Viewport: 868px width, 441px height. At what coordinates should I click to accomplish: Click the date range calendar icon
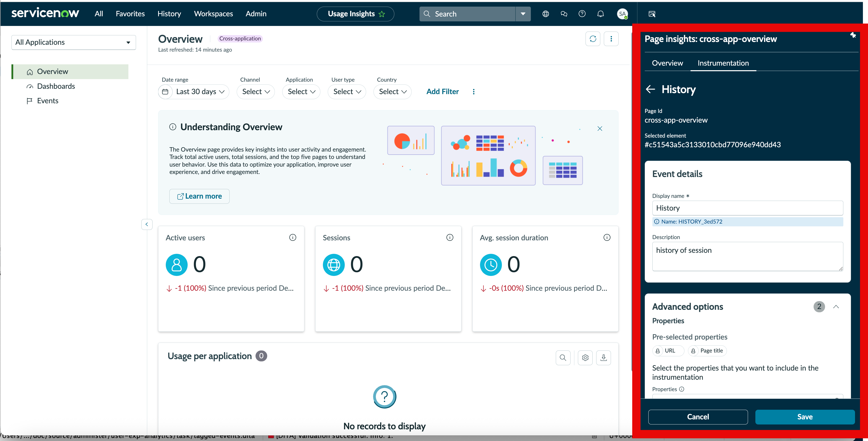click(x=165, y=91)
